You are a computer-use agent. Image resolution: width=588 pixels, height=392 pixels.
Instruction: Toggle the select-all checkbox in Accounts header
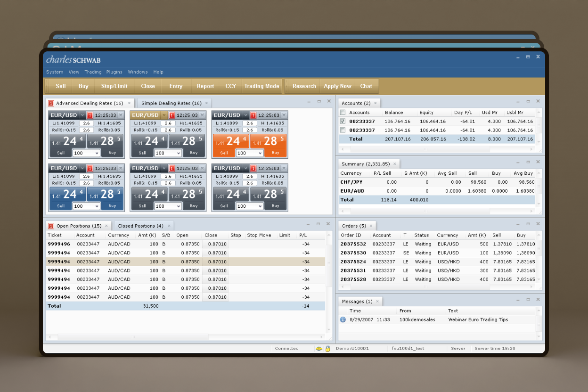pyautogui.click(x=343, y=113)
